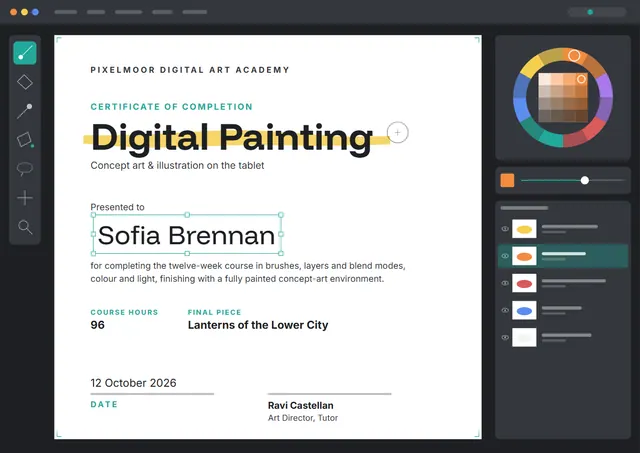Select the blank white layer thumbnail
This screenshot has height=453, width=640.
524,338
